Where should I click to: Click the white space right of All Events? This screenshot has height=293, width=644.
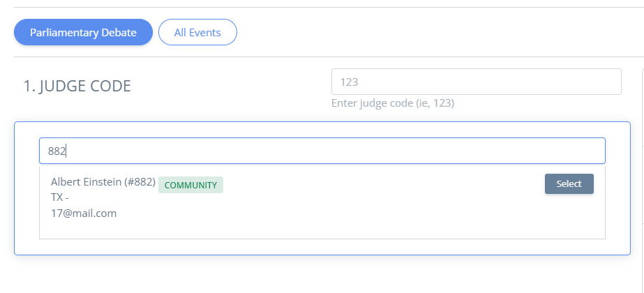click(x=440, y=32)
